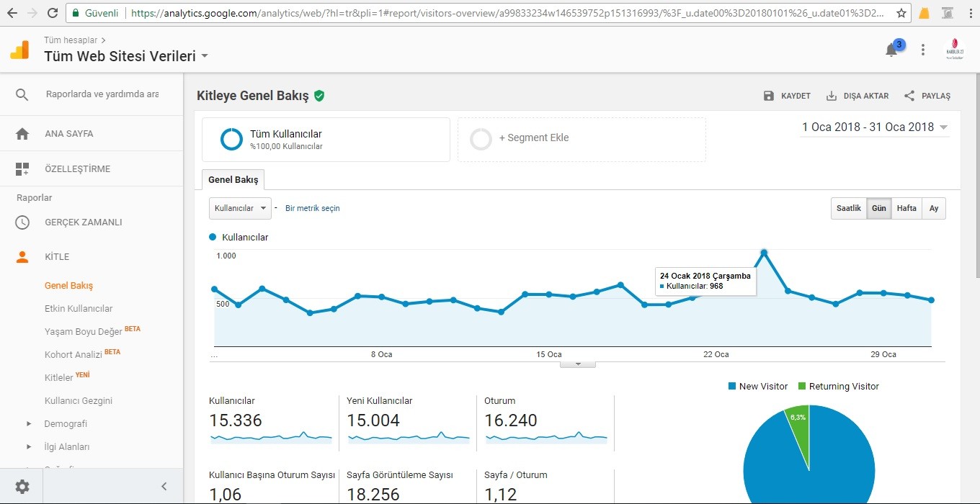Click the Özelleştirme dashboard icon
Viewport: 980px width, 504px height.
point(22,169)
